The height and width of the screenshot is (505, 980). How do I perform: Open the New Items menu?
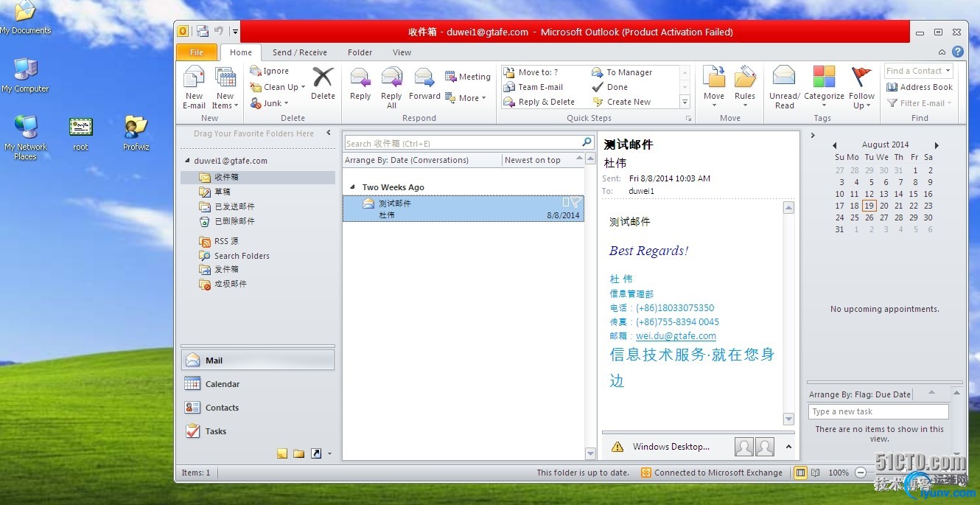[225, 87]
